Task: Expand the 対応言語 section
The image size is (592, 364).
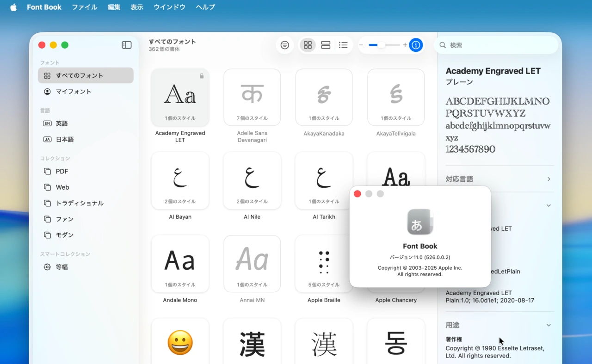Action: point(549,179)
